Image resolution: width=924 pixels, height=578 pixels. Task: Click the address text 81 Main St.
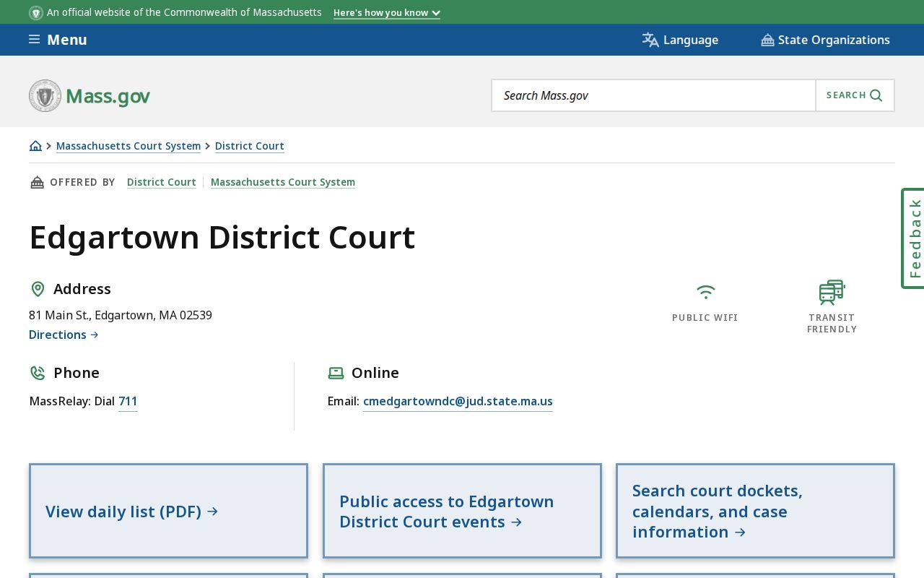pos(121,315)
